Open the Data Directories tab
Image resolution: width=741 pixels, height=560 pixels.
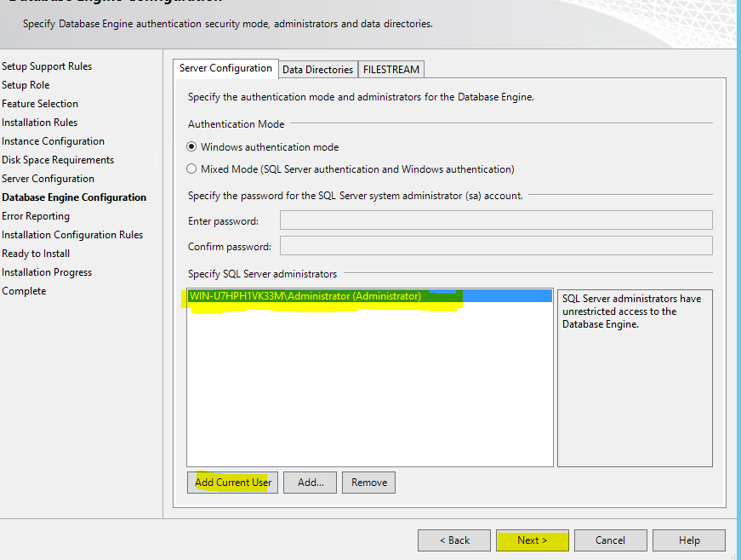point(317,70)
